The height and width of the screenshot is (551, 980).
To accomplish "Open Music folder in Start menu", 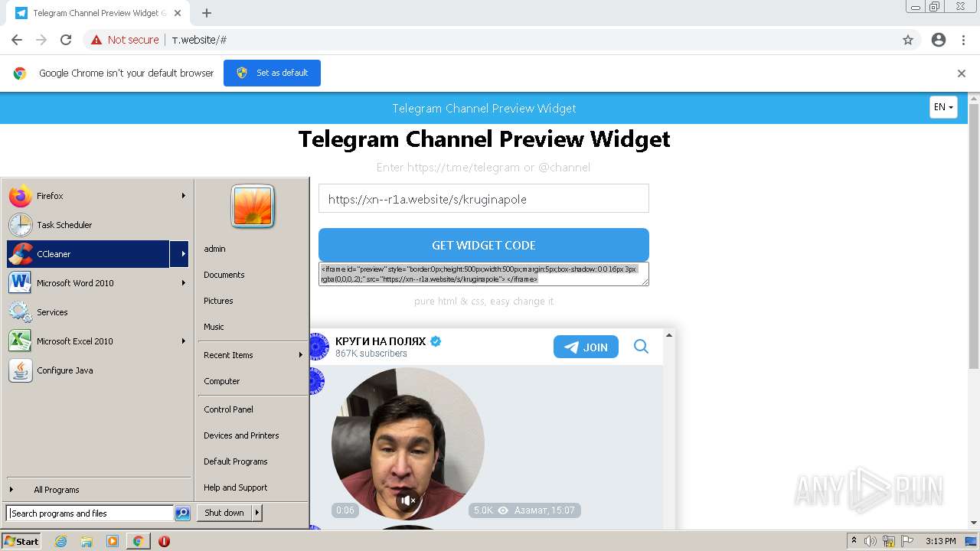I will click(x=214, y=327).
